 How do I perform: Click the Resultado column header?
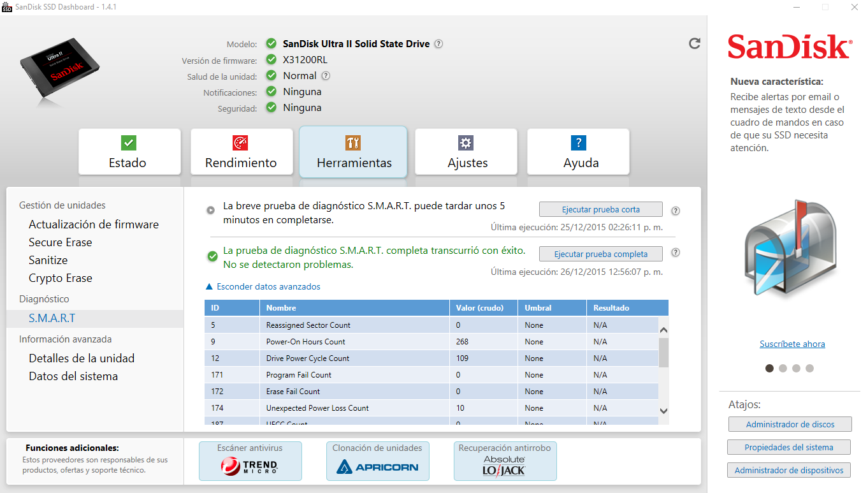pyautogui.click(x=627, y=308)
